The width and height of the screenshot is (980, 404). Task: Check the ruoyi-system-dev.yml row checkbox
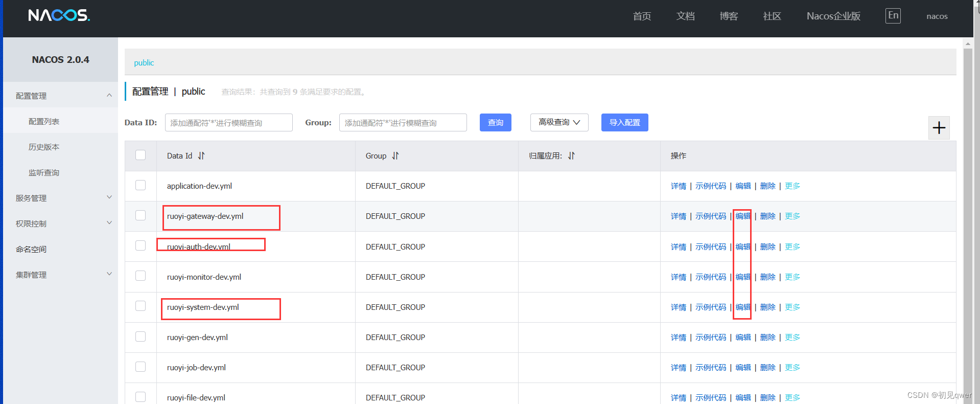[x=141, y=306]
